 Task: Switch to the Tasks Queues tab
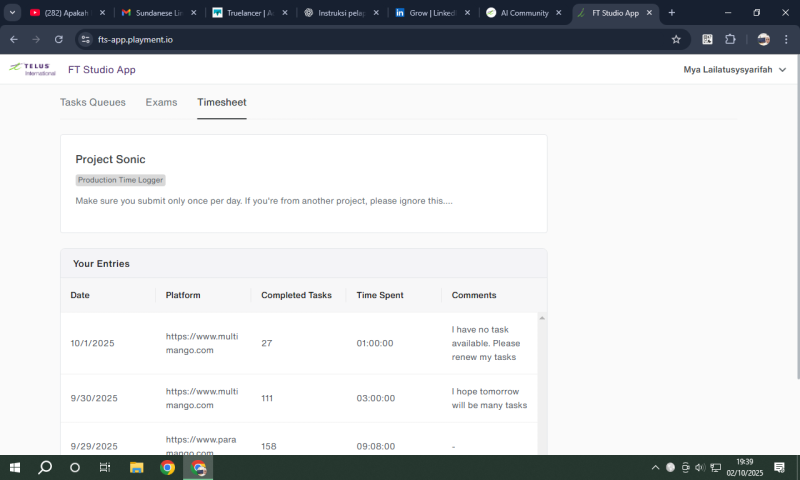[93, 102]
